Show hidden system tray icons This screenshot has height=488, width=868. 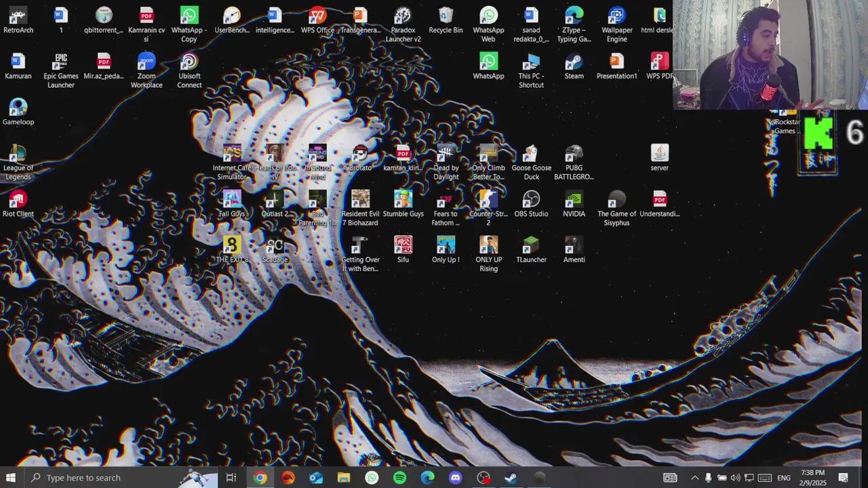(694, 478)
